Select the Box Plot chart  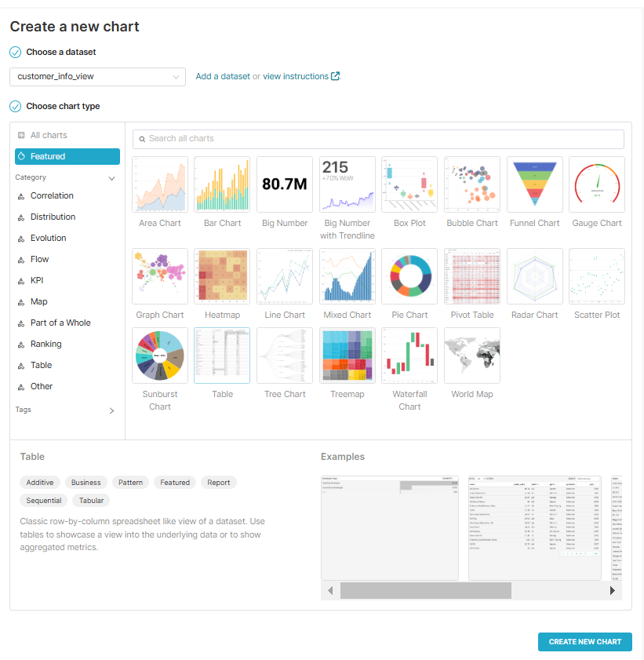(409, 184)
